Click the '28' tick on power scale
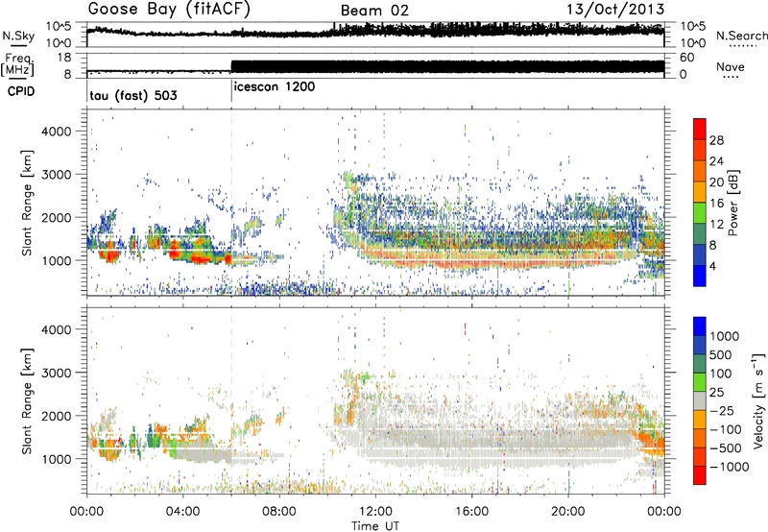This screenshot has width=768, height=532. click(x=716, y=140)
